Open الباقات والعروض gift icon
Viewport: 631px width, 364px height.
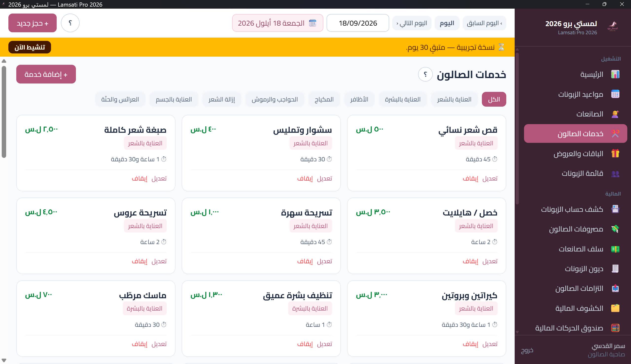(x=615, y=153)
